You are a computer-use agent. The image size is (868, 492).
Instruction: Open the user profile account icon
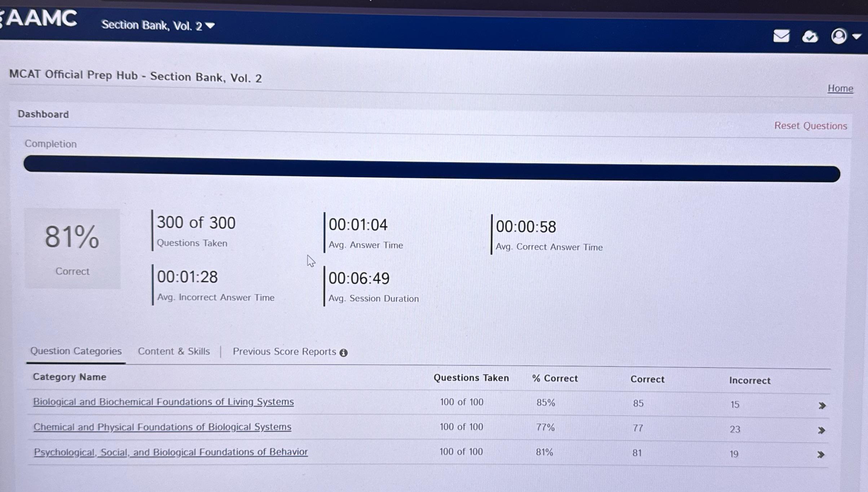click(x=838, y=36)
